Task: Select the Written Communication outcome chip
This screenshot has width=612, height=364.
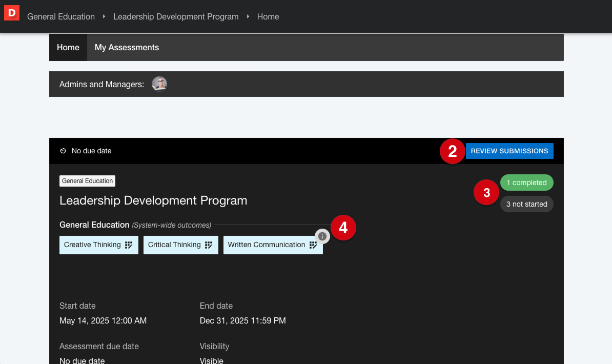Action: pyautogui.click(x=273, y=245)
